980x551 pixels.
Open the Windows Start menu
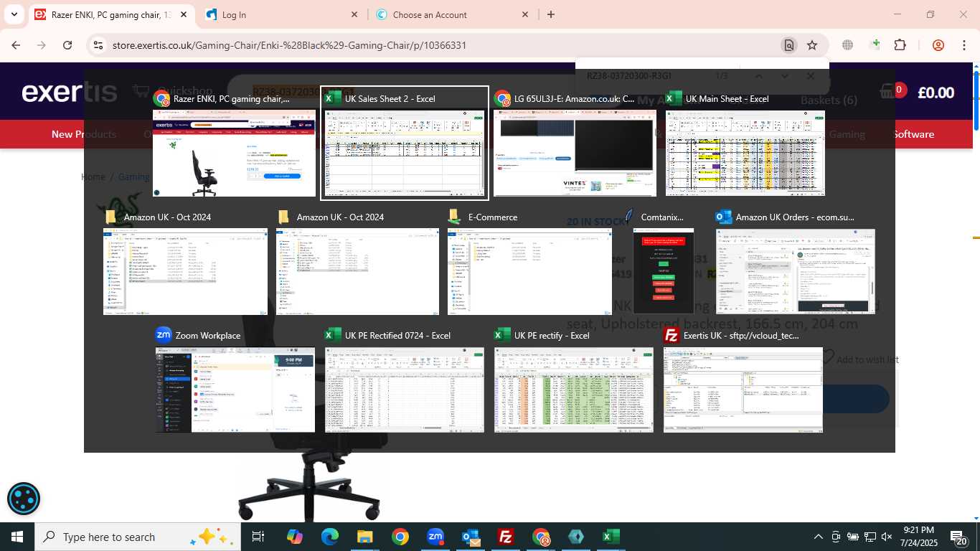[x=17, y=537]
